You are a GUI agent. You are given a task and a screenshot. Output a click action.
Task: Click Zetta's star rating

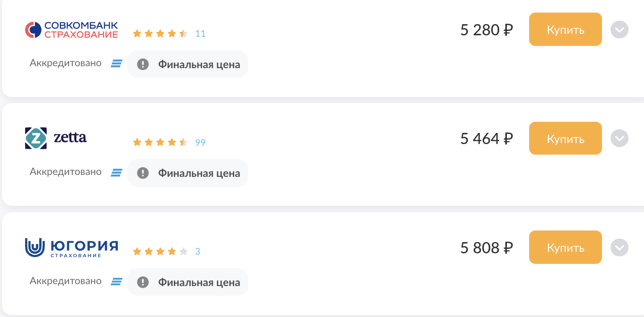[x=160, y=143]
